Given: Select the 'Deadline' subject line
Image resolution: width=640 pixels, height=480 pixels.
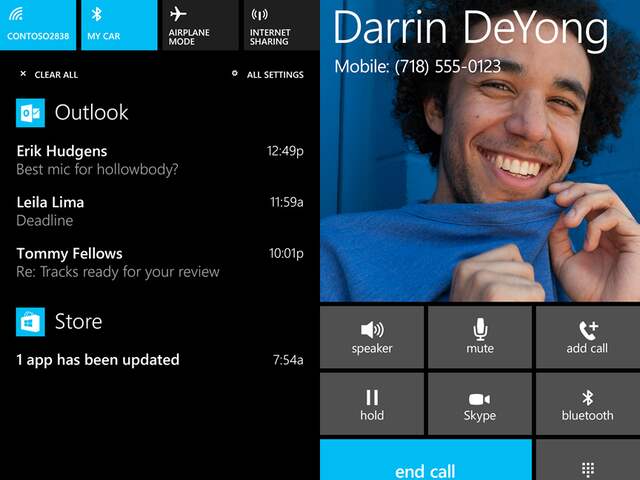Looking at the screenshot, I should pyautogui.click(x=44, y=221).
